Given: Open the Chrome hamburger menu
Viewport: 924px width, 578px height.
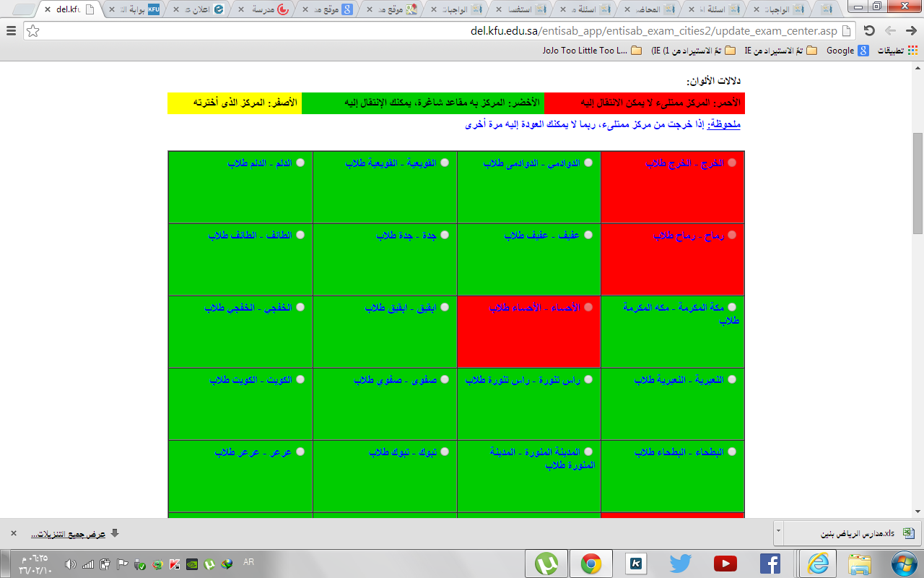Looking at the screenshot, I should [11, 31].
